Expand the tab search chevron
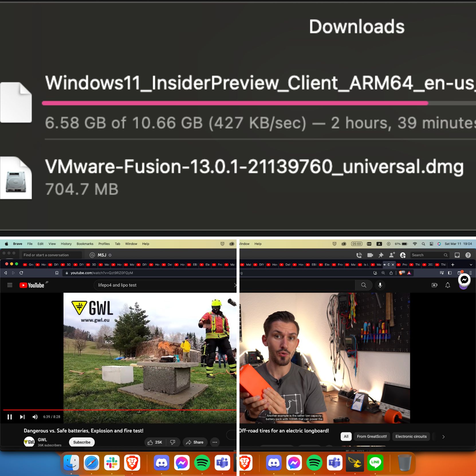This screenshot has height=476, width=476. [x=471, y=265]
